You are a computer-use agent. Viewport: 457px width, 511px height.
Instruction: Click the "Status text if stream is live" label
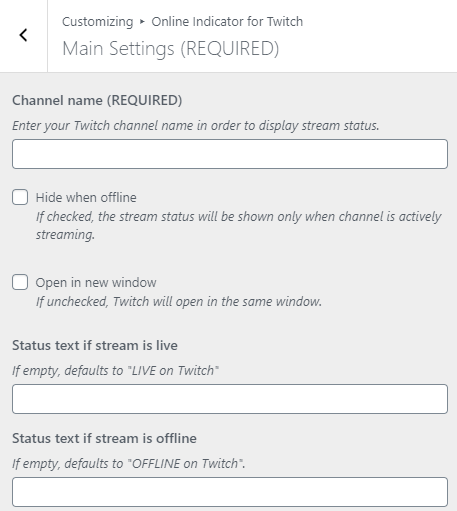tap(95, 345)
